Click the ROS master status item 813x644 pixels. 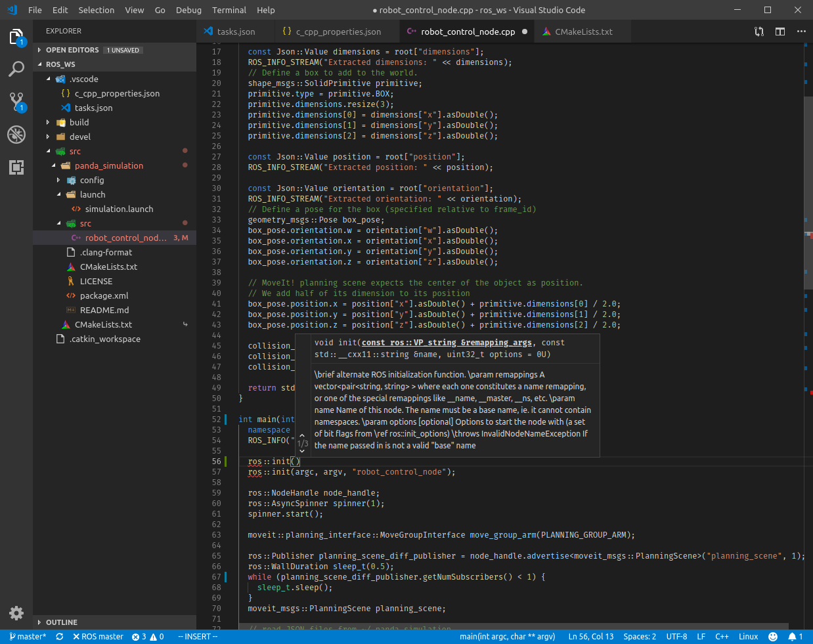tap(98, 637)
